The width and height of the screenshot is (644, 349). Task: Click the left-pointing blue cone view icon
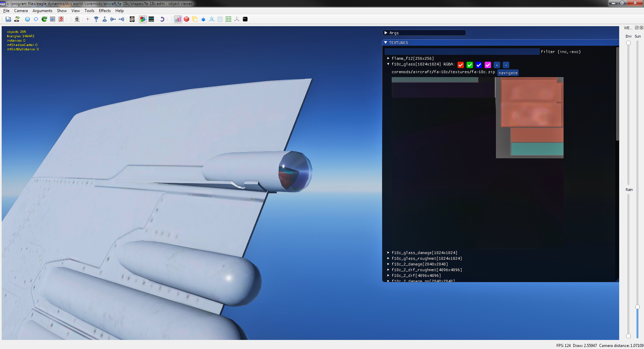click(121, 19)
